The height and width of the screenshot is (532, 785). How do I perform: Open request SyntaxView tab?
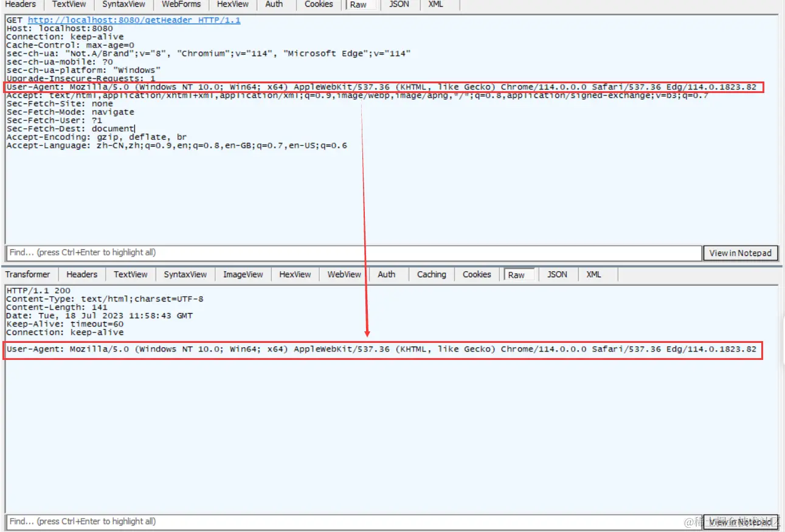coord(124,4)
